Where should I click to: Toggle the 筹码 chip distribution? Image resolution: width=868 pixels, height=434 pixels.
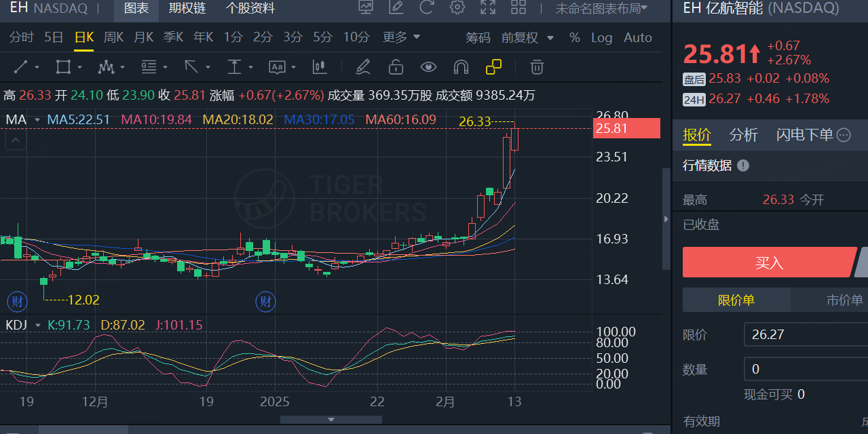tap(478, 37)
